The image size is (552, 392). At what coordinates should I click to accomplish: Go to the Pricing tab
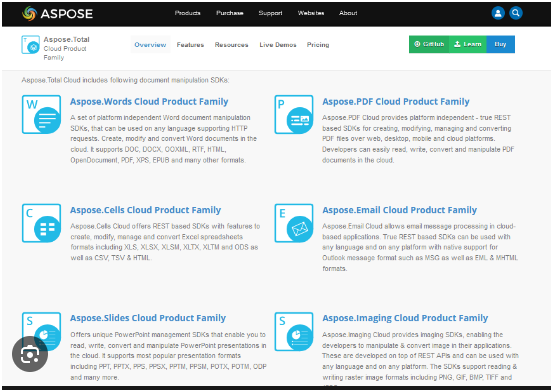tap(318, 45)
